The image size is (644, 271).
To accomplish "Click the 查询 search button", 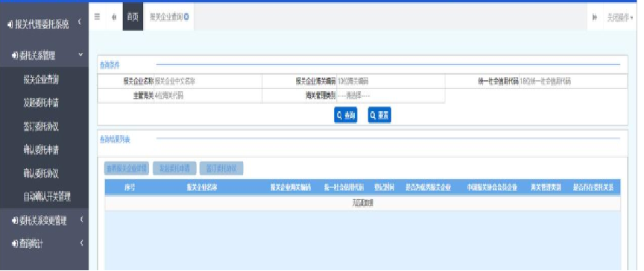I will coord(345,116).
